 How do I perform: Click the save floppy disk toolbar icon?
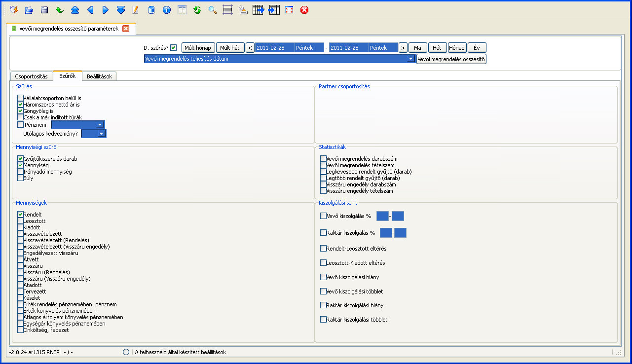[44, 10]
